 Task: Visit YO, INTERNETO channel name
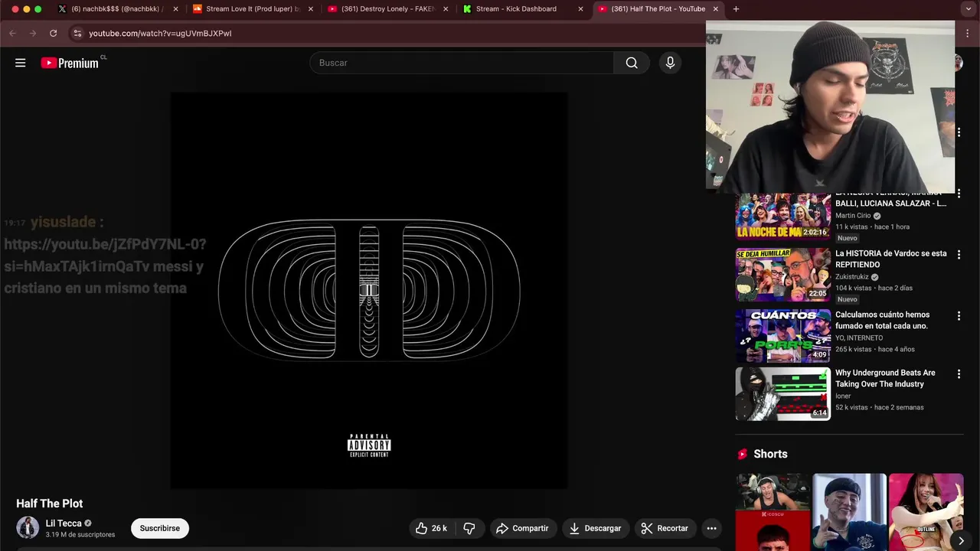pos(859,337)
